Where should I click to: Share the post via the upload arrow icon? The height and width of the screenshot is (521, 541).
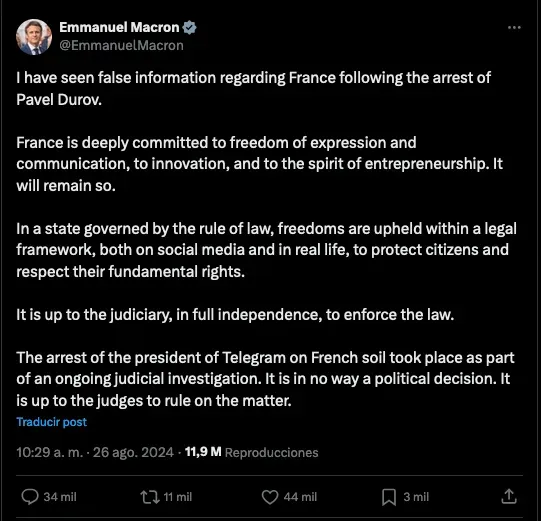509,497
